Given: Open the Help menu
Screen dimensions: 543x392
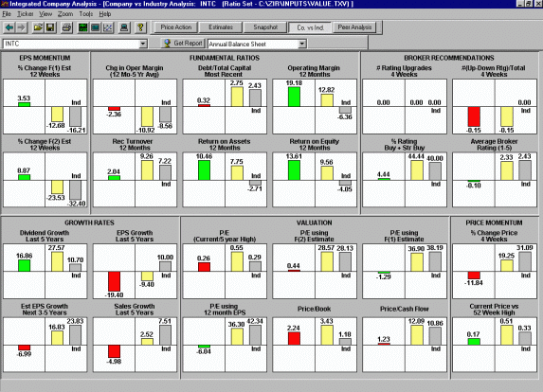Looking at the screenshot, I should pyautogui.click(x=105, y=14).
